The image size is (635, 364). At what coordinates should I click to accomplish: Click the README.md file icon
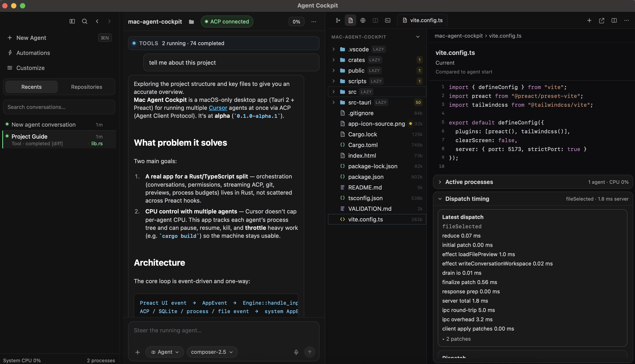tap(342, 187)
